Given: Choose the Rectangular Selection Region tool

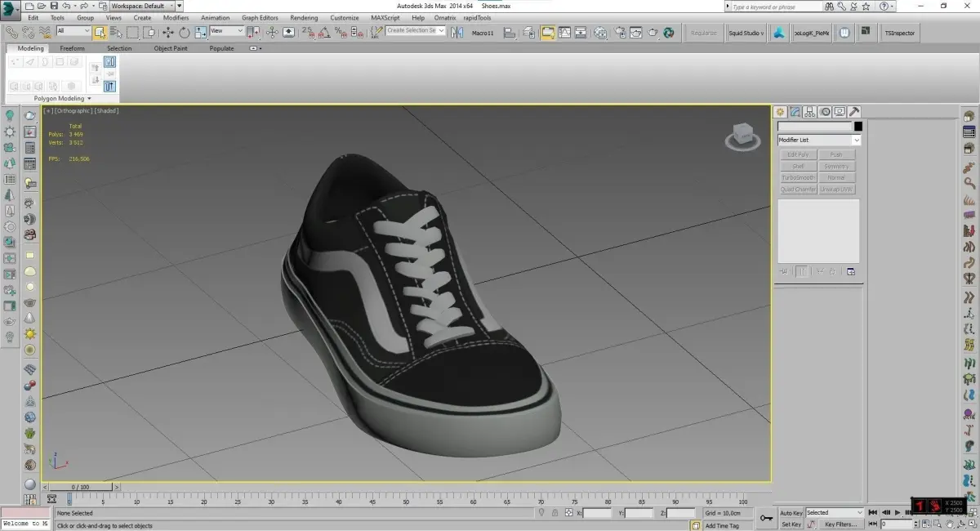Looking at the screenshot, I should (132, 33).
